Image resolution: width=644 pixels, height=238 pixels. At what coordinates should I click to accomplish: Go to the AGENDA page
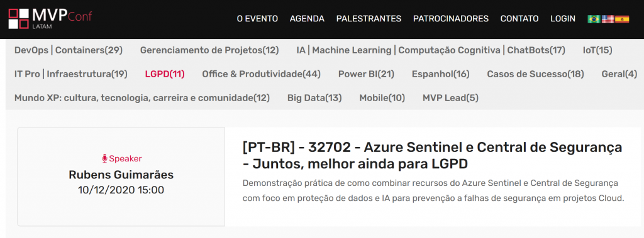(x=307, y=19)
